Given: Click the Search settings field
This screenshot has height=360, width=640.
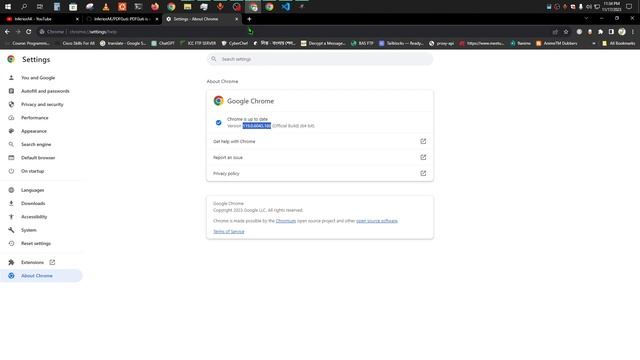Looking at the screenshot, I should tap(320, 59).
